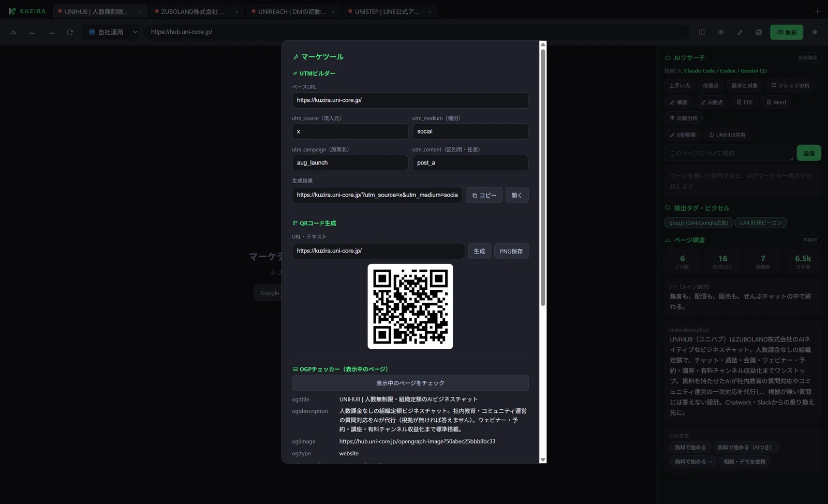Click the KUZIRA logo icon
The image size is (828, 504).
[12, 11]
